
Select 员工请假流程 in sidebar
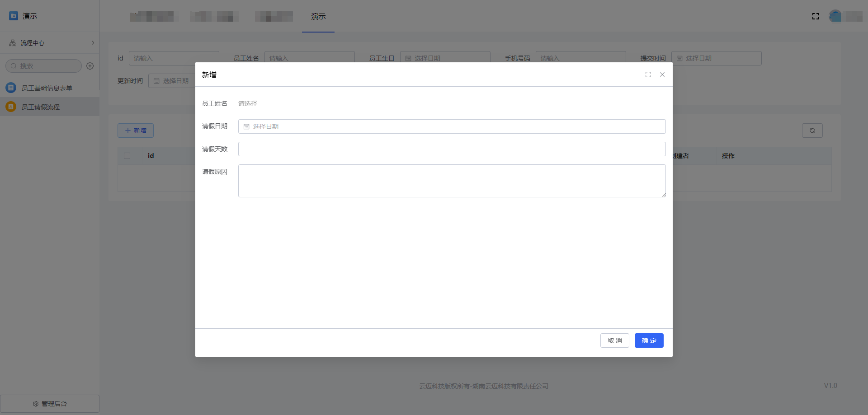41,107
